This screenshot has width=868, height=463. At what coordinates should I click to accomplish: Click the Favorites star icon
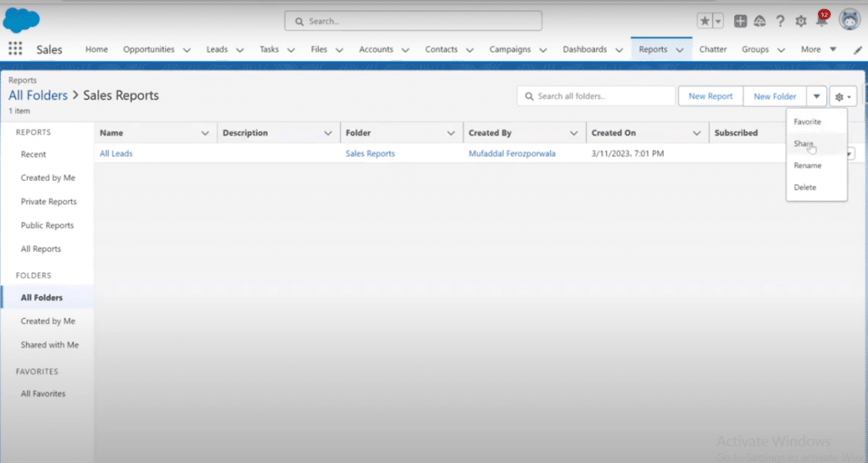pos(704,21)
